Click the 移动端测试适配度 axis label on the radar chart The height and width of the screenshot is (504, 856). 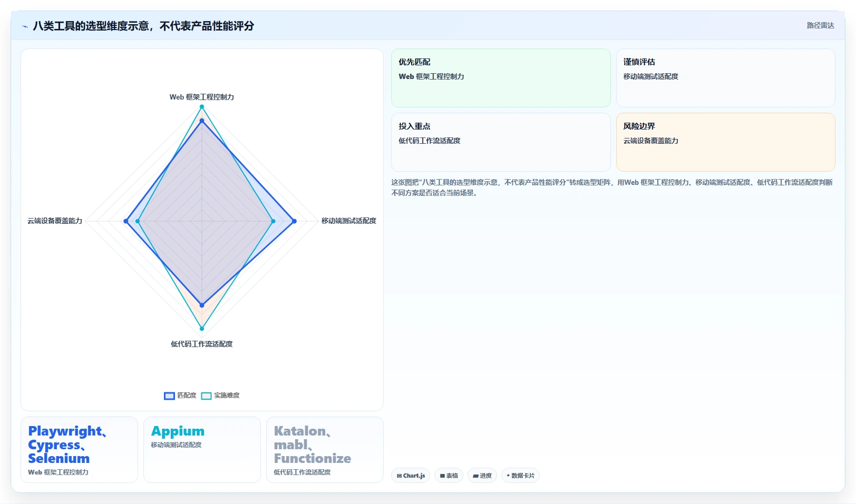click(349, 221)
